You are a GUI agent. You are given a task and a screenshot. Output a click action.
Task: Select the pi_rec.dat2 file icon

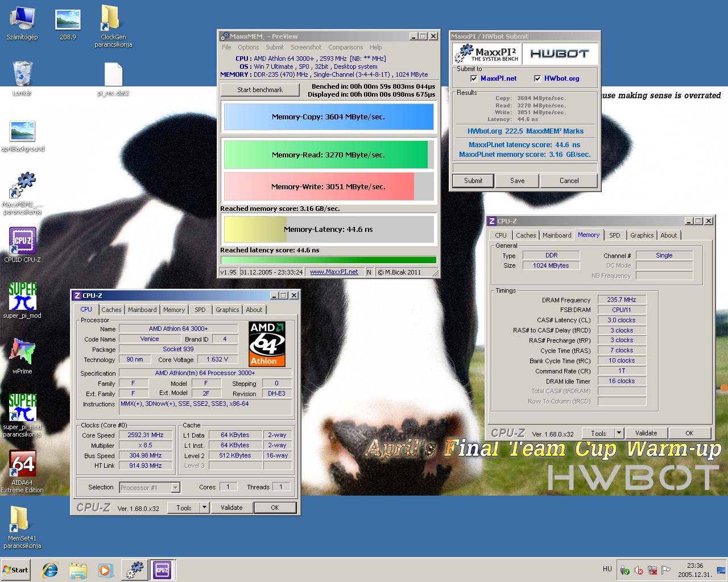113,80
